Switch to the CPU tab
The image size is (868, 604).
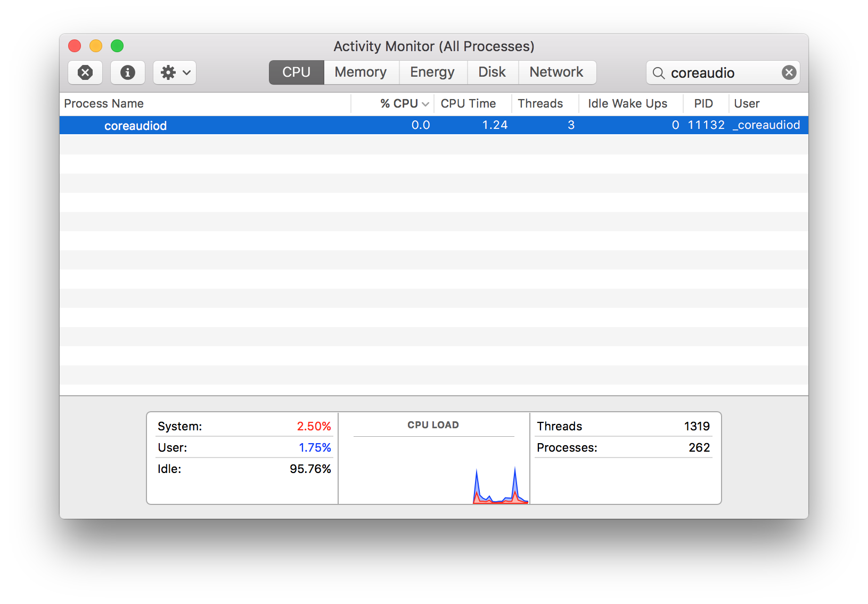[x=297, y=72]
